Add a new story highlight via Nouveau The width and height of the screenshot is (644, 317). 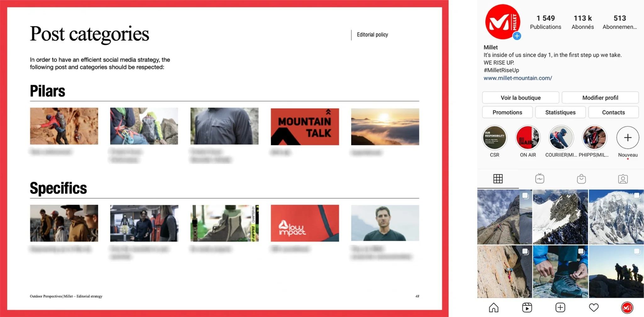627,137
